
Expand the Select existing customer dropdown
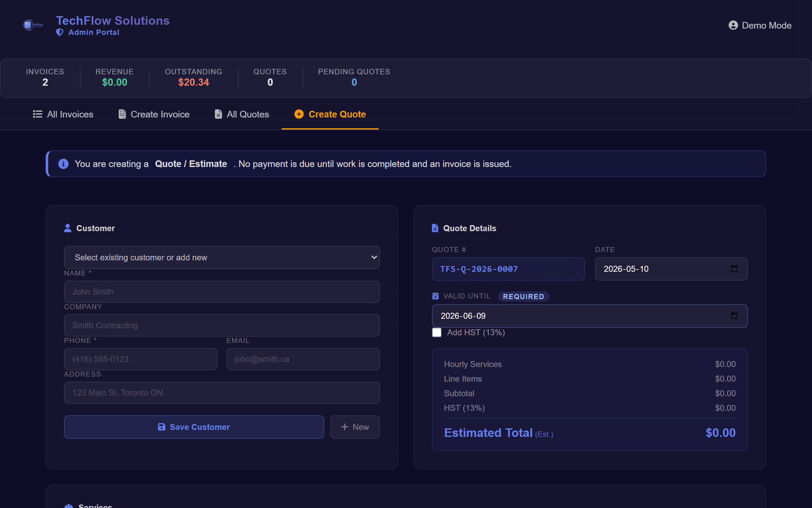click(222, 257)
